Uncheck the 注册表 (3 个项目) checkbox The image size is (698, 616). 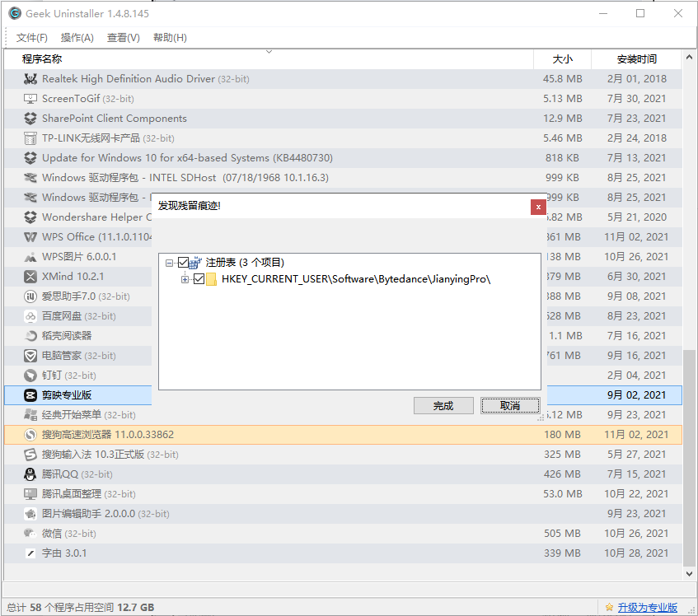point(183,263)
